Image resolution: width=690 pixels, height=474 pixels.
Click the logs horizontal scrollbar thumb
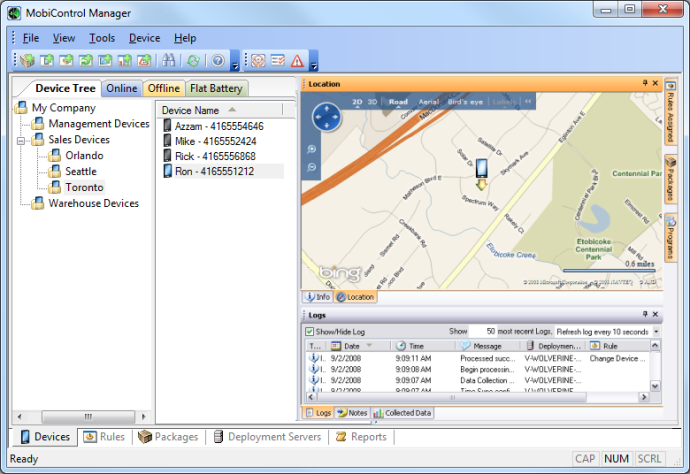tap(451, 397)
